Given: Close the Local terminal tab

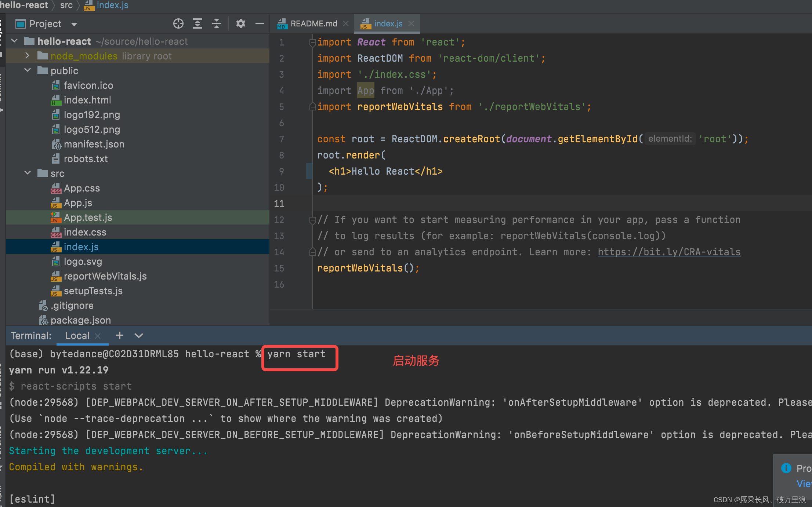Looking at the screenshot, I should click(98, 336).
